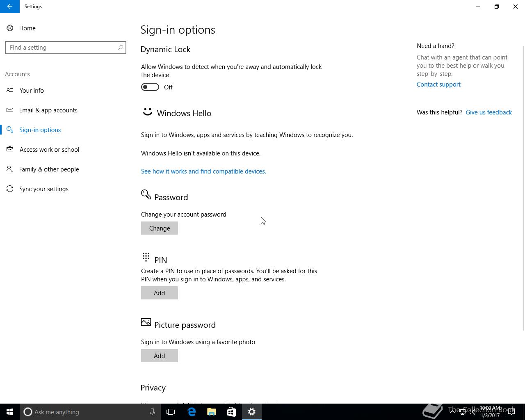Image resolution: width=525 pixels, height=420 pixels.
Task: Click the Accounts section label
Action: pyautogui.click(x=17, y=74)
